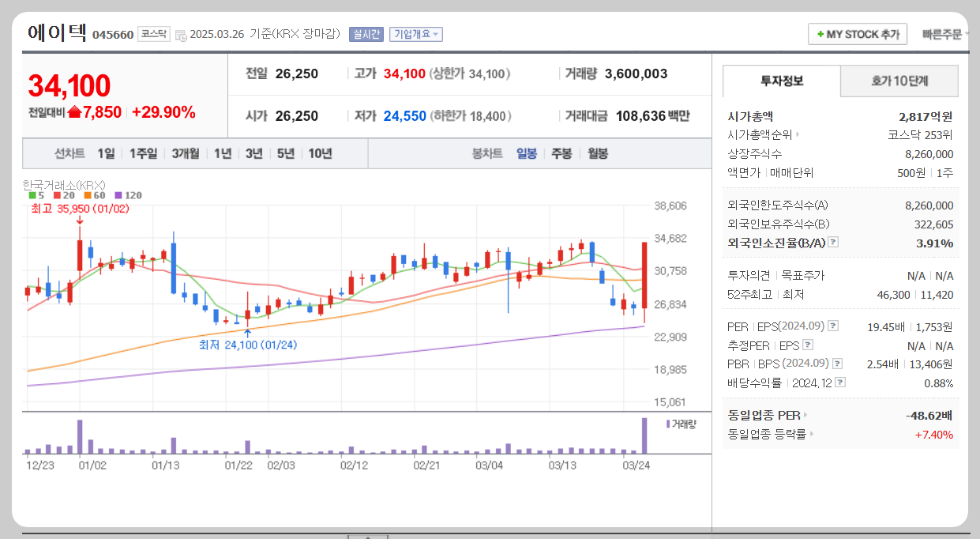This screenshot has height=539, width=980.
Task: Switch to the 투자정보 tab
Action: point(782,81)
